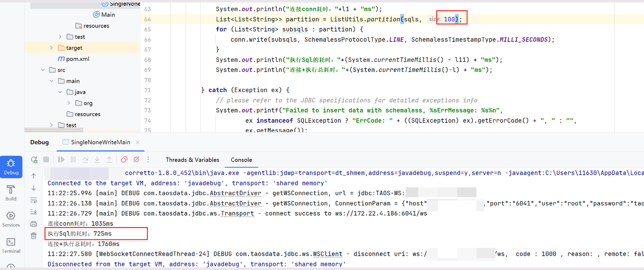Click the console Print icon
Image resolution: width=644 pixels, height=270 pixels.
pyautogui.click(x=34, y=224)
